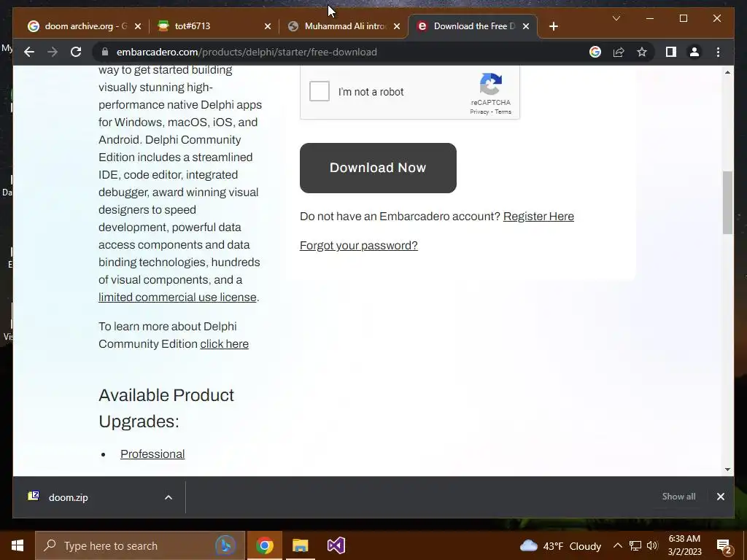
Task: Open the Chrome three-dot menu
Action: (x=718, y=52)
